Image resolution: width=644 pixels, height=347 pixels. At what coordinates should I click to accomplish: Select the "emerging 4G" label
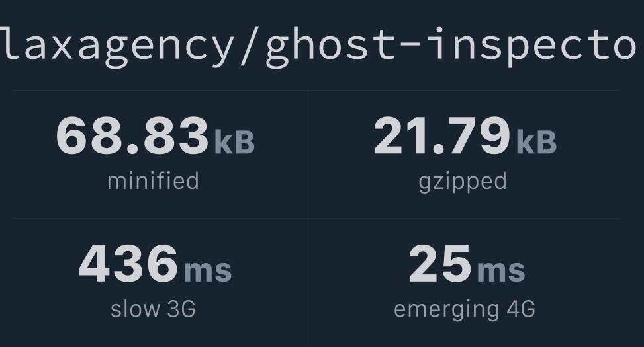(x=464, y=309)
